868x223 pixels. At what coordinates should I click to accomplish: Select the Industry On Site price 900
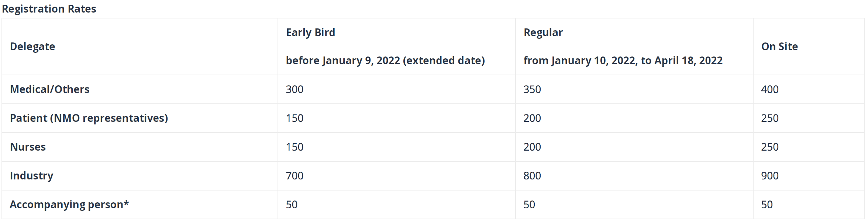(770, 176)
